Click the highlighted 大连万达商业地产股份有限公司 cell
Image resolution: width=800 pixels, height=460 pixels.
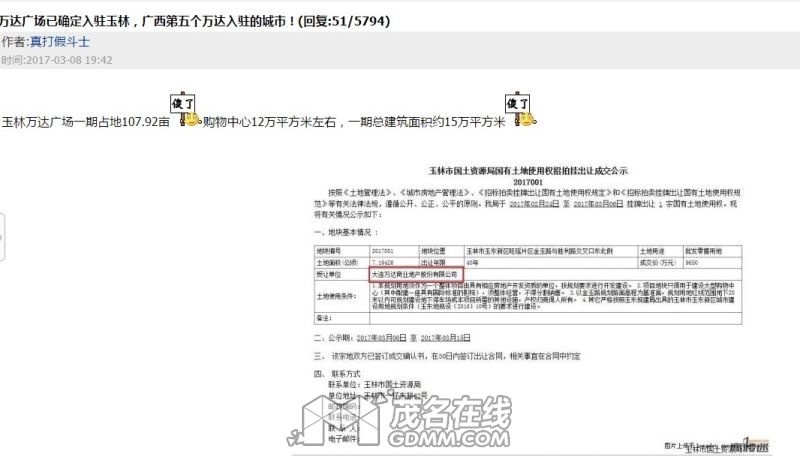click(x=416, y=274)
